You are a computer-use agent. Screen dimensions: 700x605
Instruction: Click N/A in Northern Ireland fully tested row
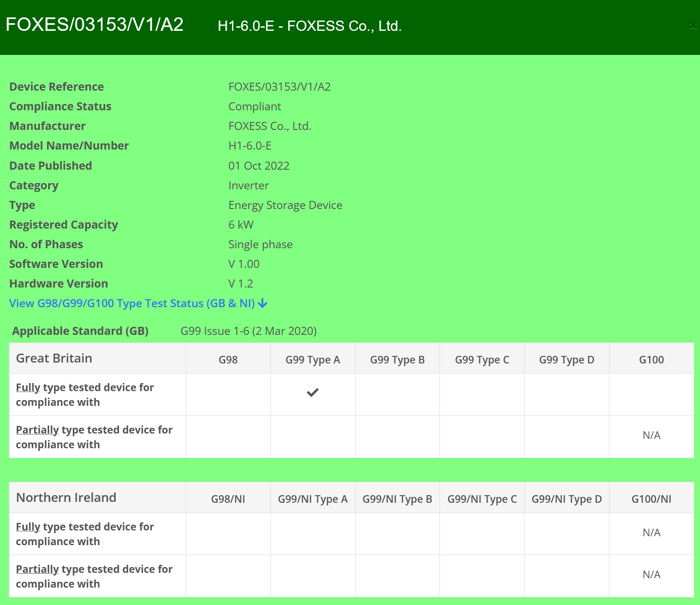click(x=651, y=533)
